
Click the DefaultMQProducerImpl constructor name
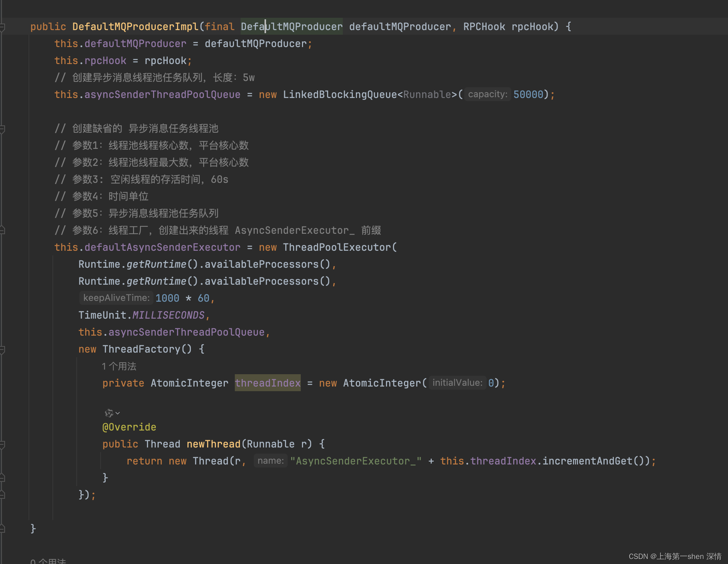[135, 27]
